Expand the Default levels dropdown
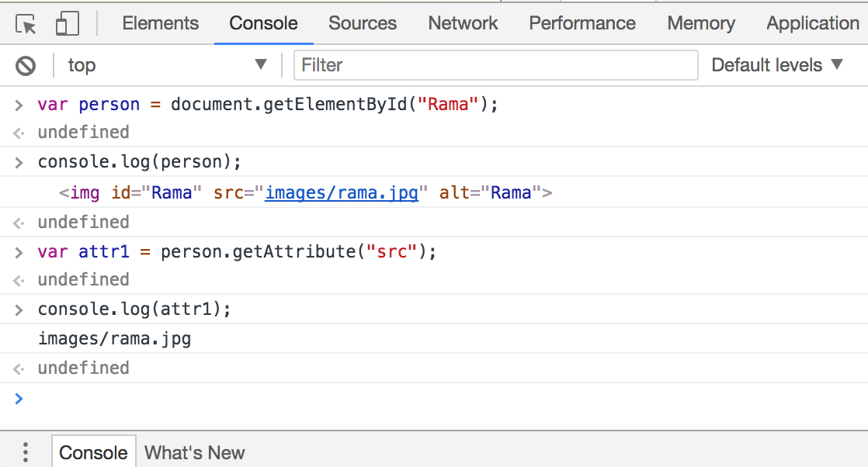The height and width of the screenshot is (467, 868). pyautogui.click(x=777, y=65)
